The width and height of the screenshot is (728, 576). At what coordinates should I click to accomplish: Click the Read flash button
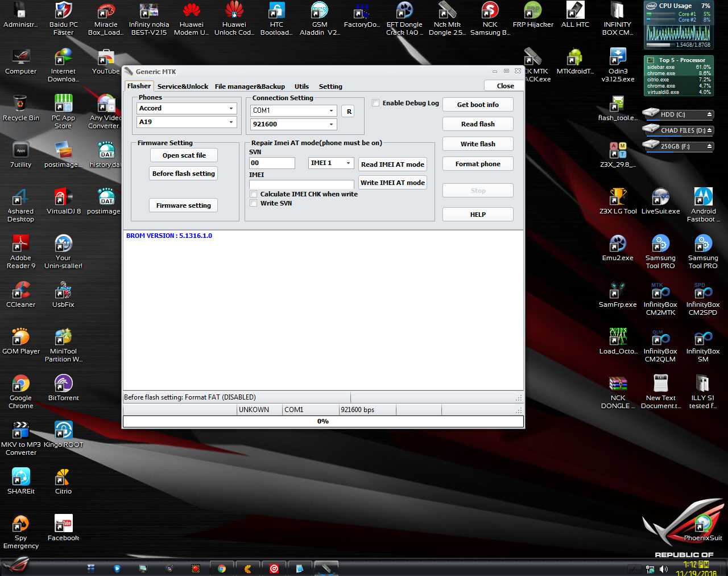[478, 124]
